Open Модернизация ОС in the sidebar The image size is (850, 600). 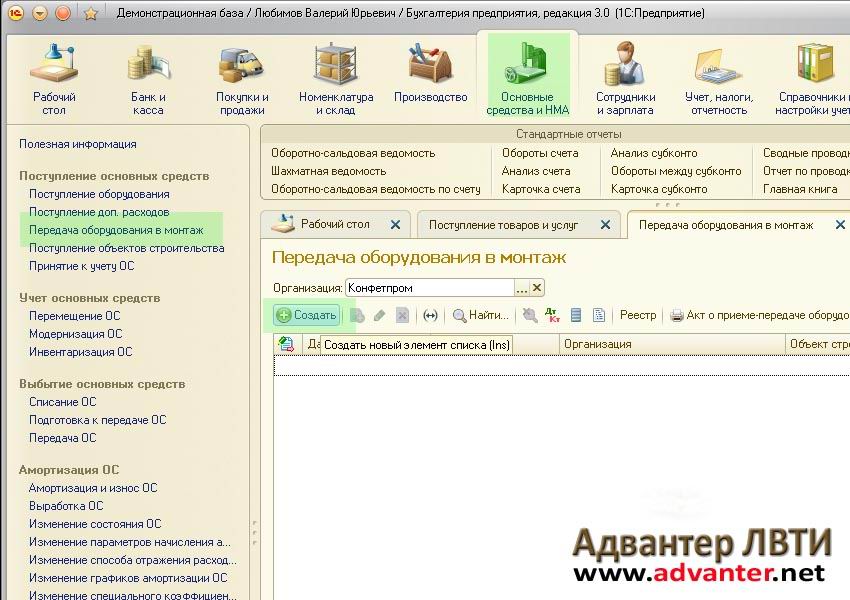75,333
